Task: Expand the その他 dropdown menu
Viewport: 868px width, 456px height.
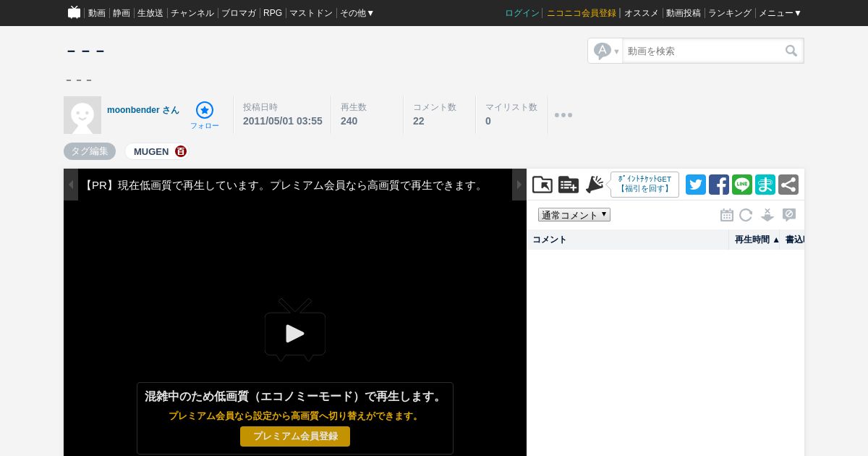Action: click(357, 13)
